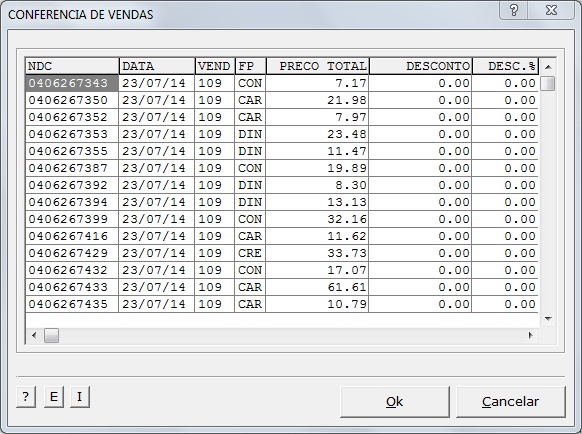Click FP cell CON in row 0406267343
Image resolution: width=582 pixels, height=434 pixels.
coord(250,83)
